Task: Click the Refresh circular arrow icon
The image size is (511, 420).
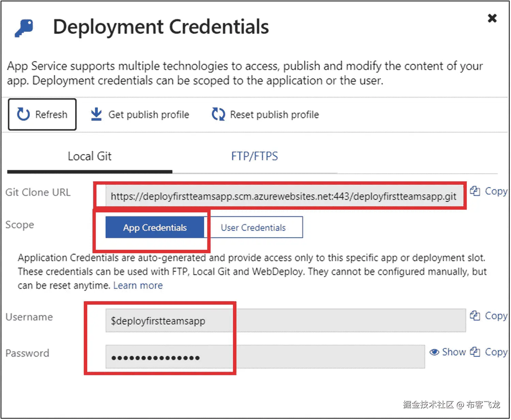Action: coord(24,114)
